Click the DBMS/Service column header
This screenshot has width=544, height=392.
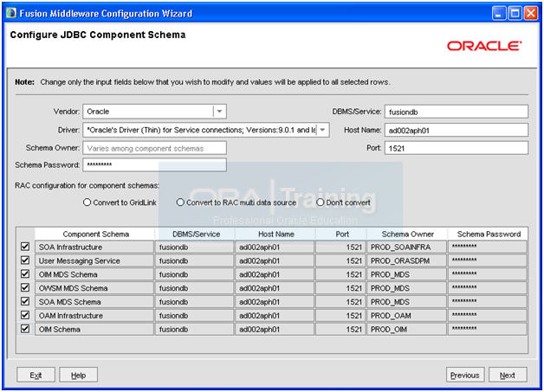pyautogui.click(x=196, y=235)
